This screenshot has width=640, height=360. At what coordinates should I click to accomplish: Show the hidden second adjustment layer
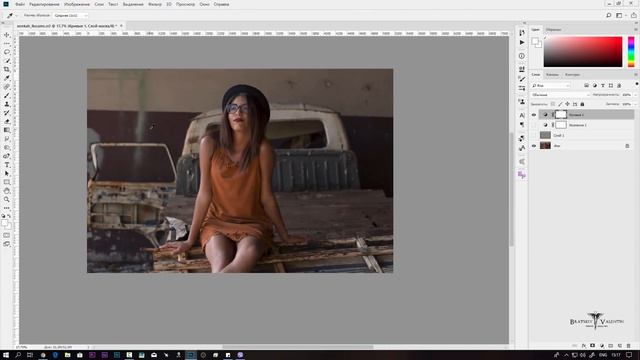tap(534, 125)
